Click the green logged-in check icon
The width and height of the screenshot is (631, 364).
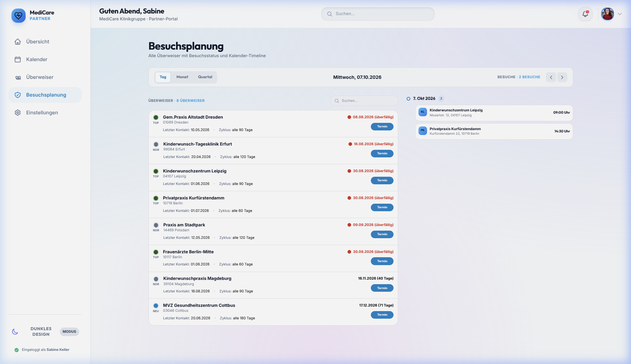(x=16, y=350)
